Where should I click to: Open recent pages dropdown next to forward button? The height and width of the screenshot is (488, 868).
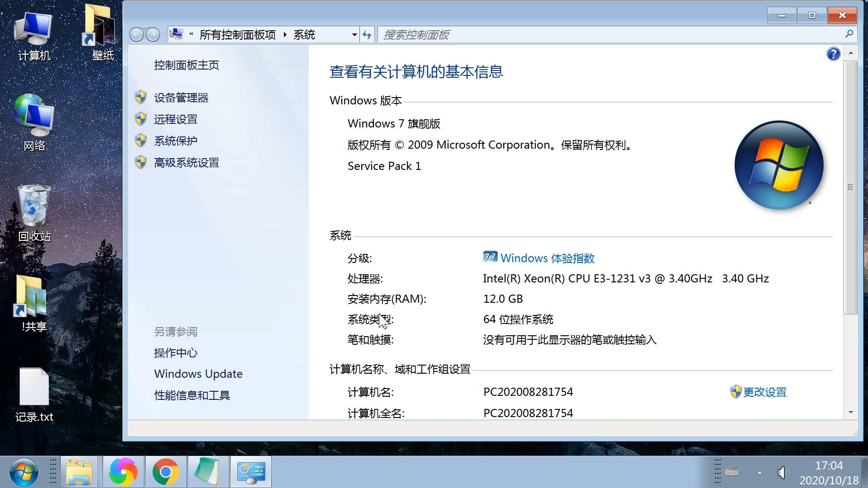(x=163, y=35)
